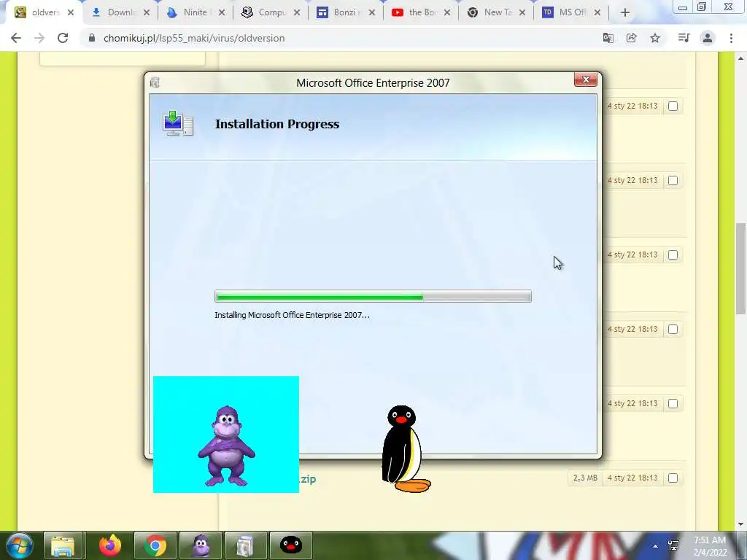Click the purple BonziBuddy gorilla
This screenshot has width=747, height=560.
pos(226,446)
